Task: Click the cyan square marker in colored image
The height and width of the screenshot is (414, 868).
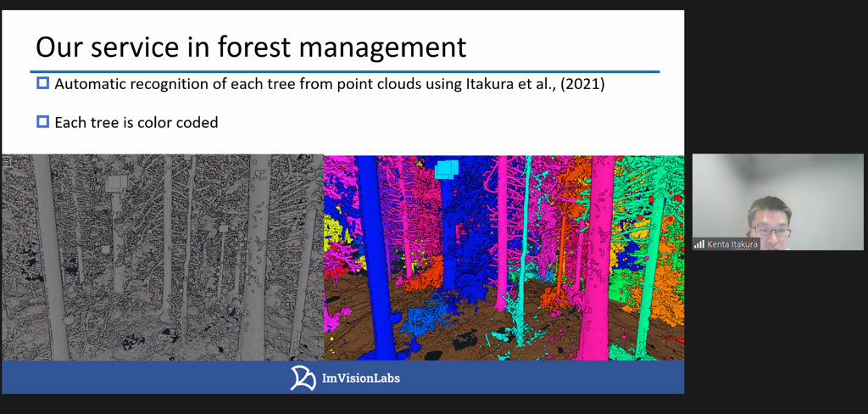Action: (446, 169)
